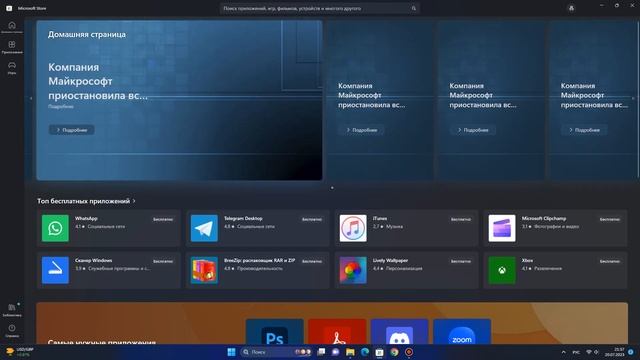The image size is (640, 360).
Task: Open the Сканер Windows app icon
Action: (x=55, y=270)
